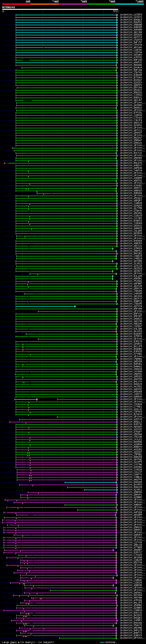Select the UniRef100_B9I969 label

(131, 595)
